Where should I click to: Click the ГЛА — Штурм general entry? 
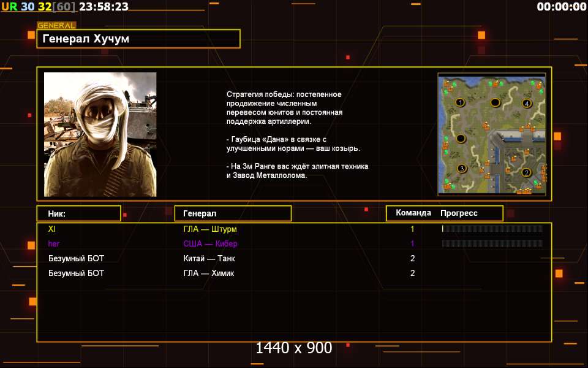pyautogui.click(x=209, y=229)
